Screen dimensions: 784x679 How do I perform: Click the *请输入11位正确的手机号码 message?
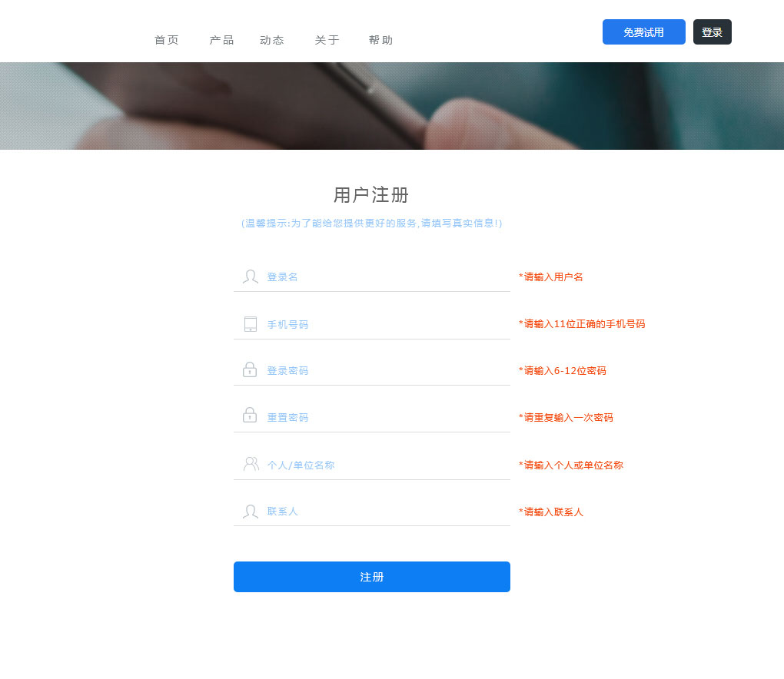pos(582,324)
